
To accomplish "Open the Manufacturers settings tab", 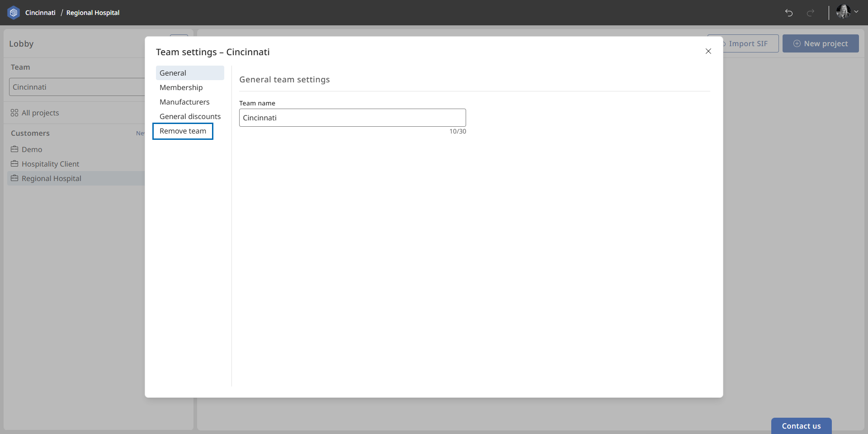I will click(190, 102).
